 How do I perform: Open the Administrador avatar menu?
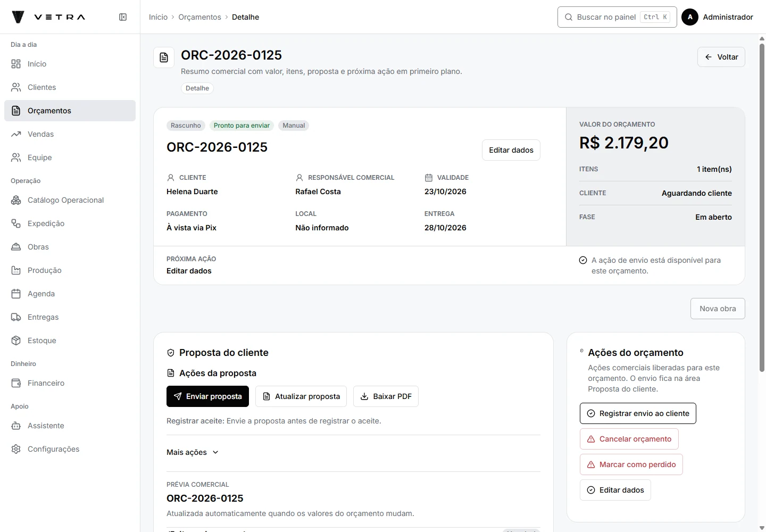pyautogui.click(x=690, y=17)
